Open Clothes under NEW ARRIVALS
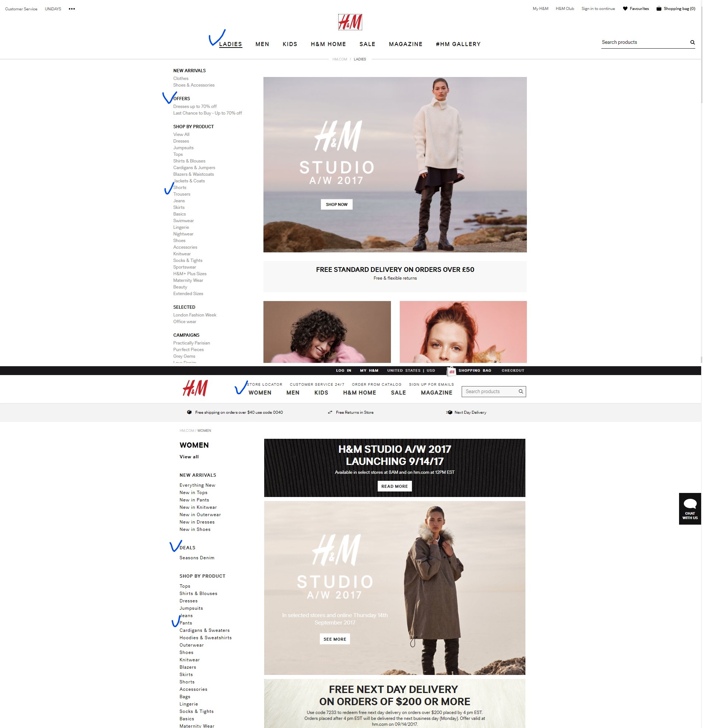This screenshot has height=728, width=703. 181,78
